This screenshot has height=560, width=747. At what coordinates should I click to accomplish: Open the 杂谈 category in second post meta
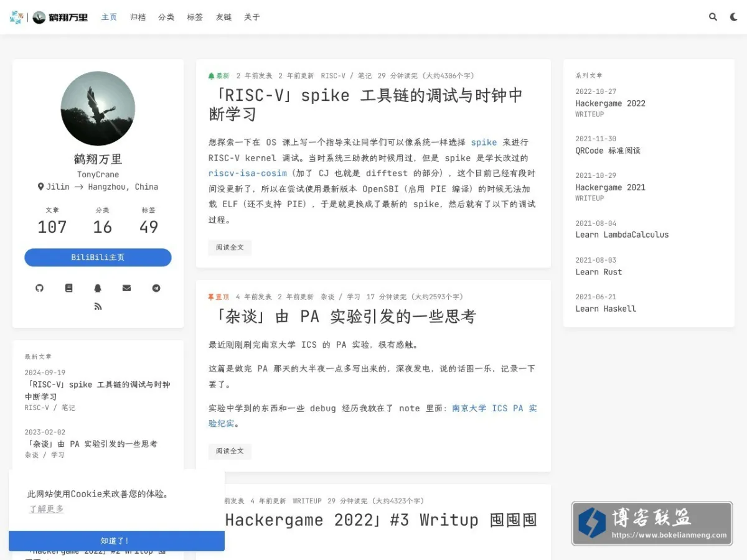[x=327, y=297]
